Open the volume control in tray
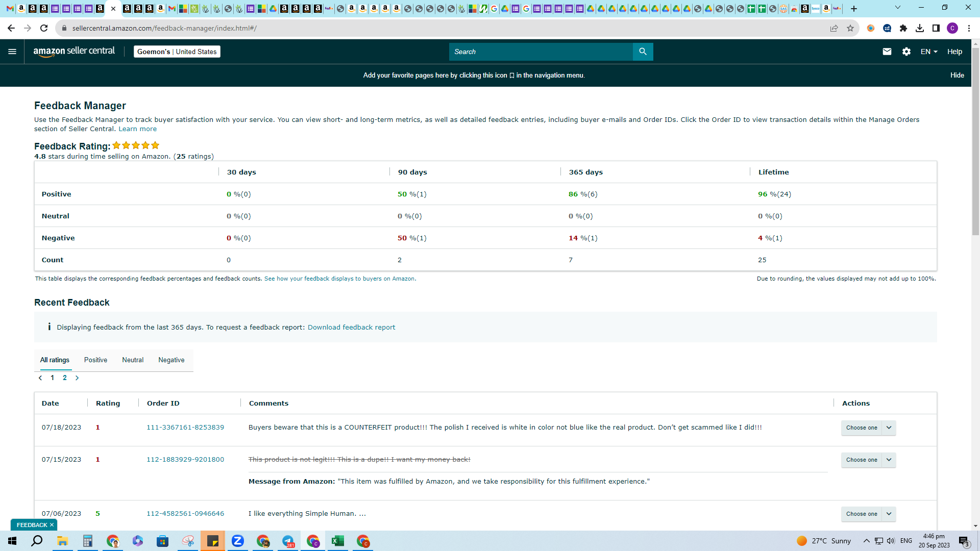980x551 pixels. click(x=891, y=541)
